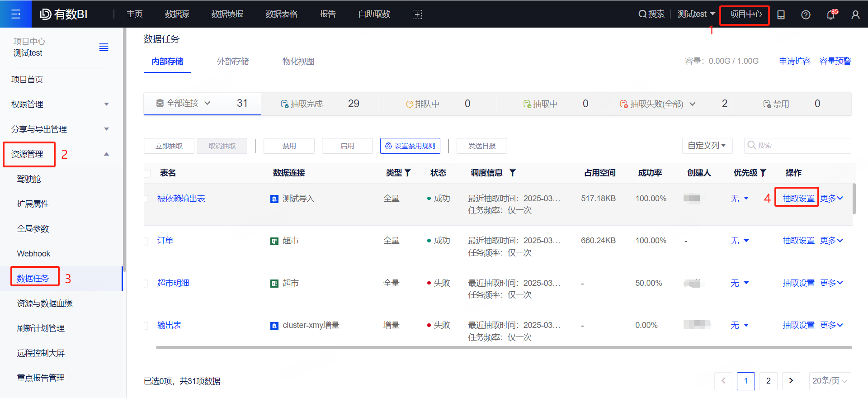Open the user profile icon

pos(855,14)
